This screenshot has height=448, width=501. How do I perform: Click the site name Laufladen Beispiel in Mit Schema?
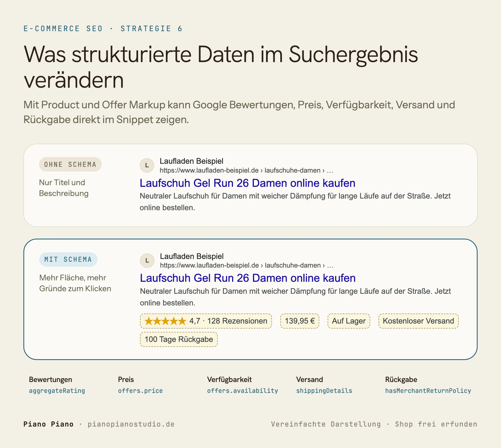tap(192, 256)
